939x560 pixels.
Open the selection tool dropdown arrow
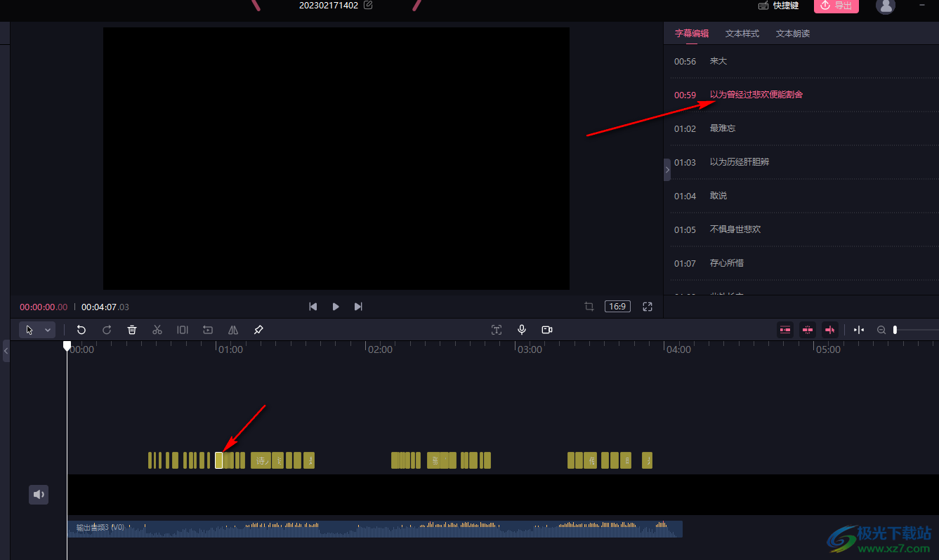[48, 330]
